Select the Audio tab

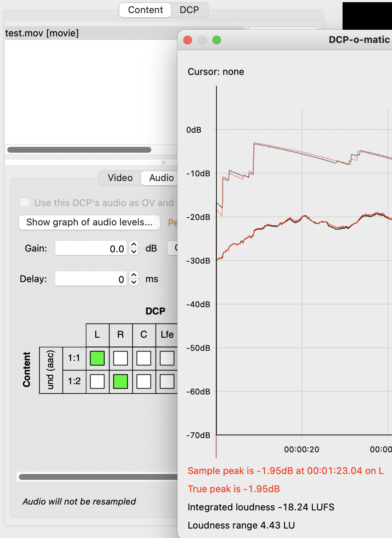point(161,178)
